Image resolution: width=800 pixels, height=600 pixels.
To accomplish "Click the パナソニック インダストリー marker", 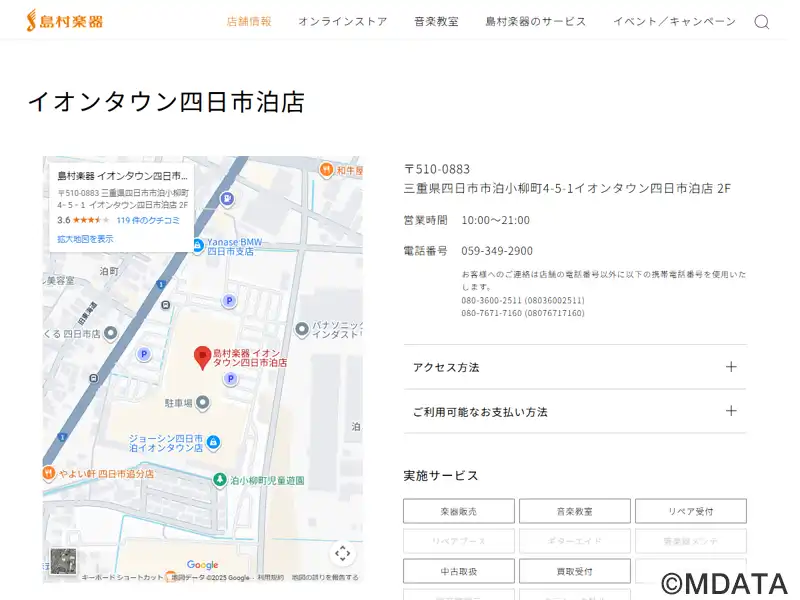I will pyautogui.click(x=302, y=329).
